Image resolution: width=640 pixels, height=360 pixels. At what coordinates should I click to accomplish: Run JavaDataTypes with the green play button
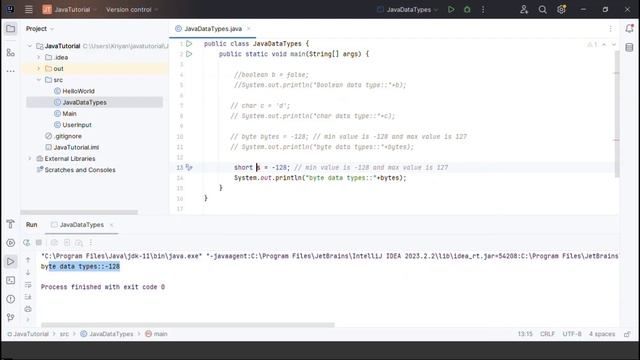(451, 9)
